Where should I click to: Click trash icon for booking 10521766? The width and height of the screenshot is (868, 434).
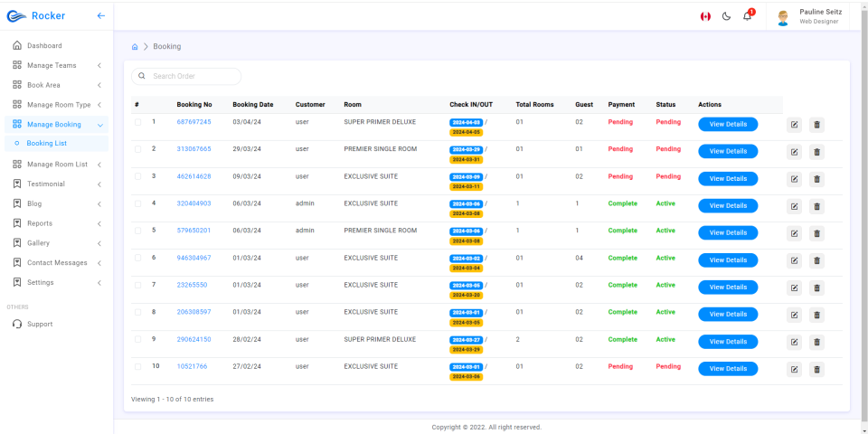(x=816, y=369)
